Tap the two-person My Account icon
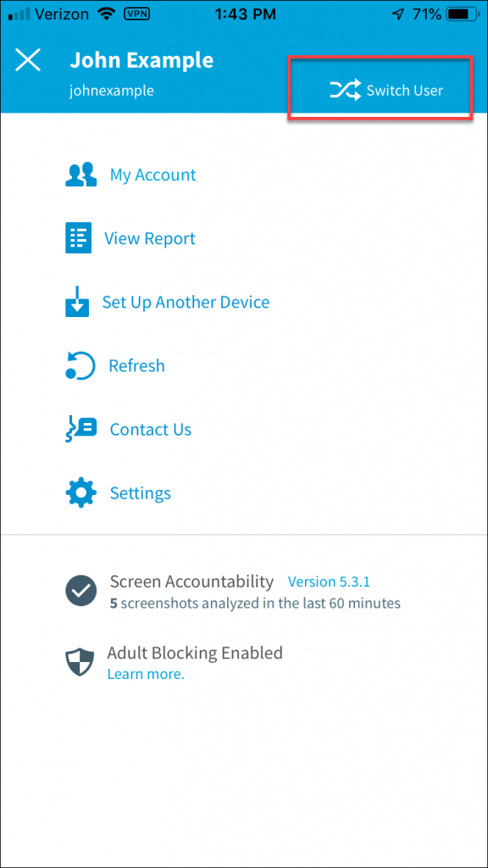488x868 pixels. click(80, 175)
